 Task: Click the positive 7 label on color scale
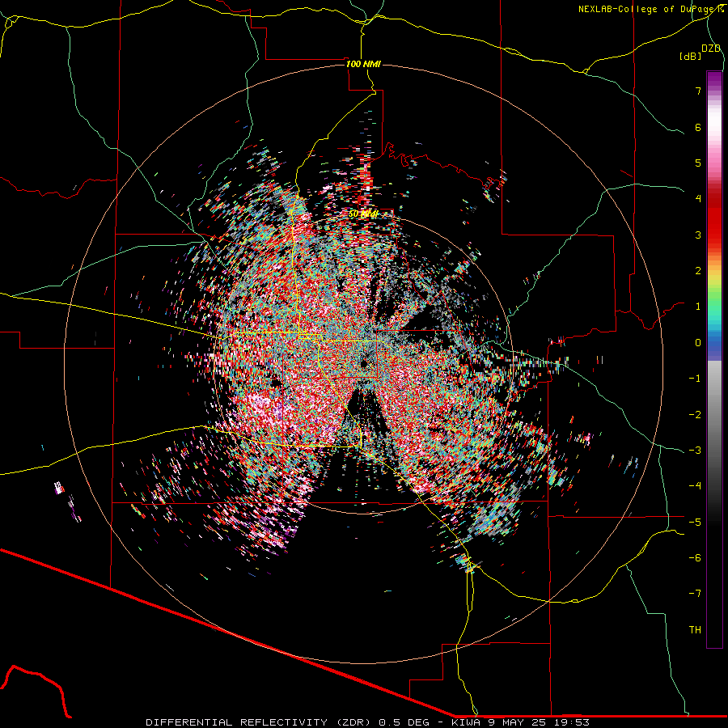(698, 91)
